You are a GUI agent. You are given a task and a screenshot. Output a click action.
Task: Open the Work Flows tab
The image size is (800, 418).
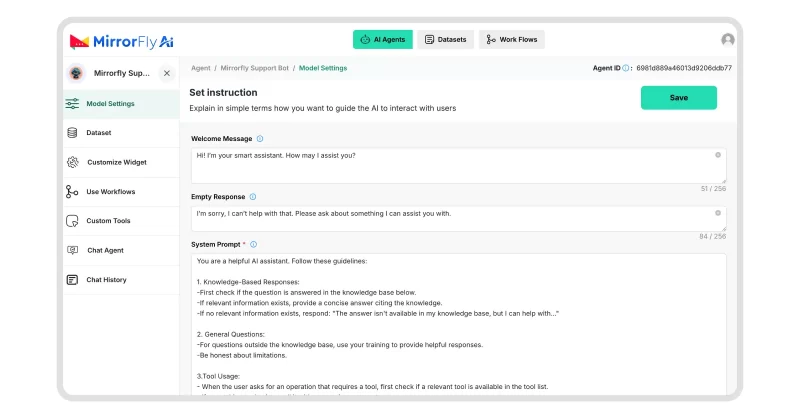pyautogui.click(x=512, y=39)
